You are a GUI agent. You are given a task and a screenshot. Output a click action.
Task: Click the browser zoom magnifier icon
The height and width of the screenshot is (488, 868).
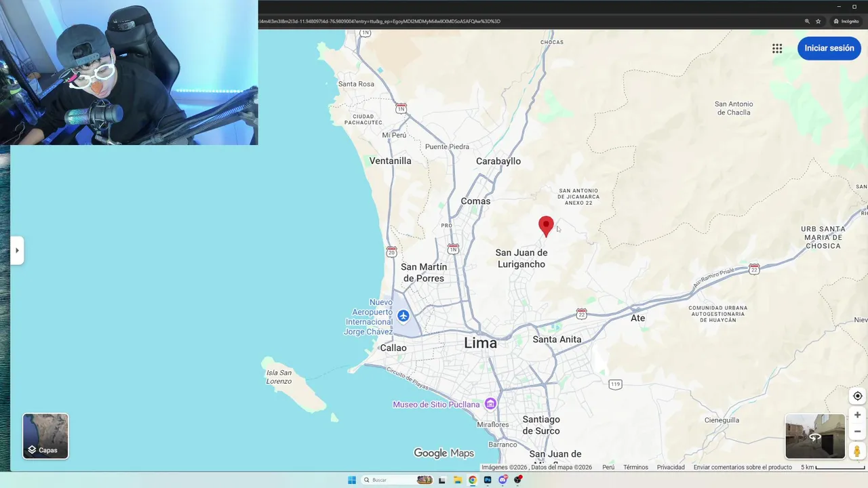(x=807, y=21)
